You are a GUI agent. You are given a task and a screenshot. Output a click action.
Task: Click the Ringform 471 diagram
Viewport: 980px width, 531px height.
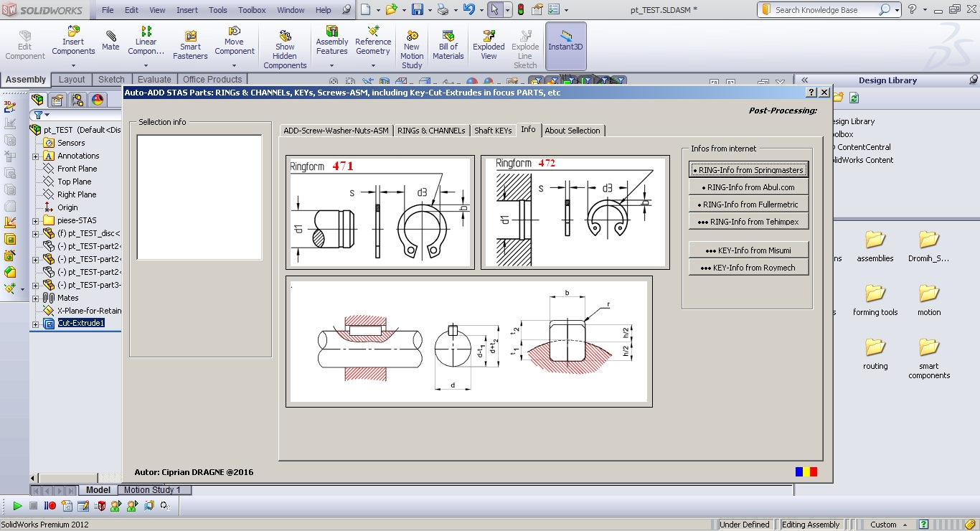click(380, 212)
